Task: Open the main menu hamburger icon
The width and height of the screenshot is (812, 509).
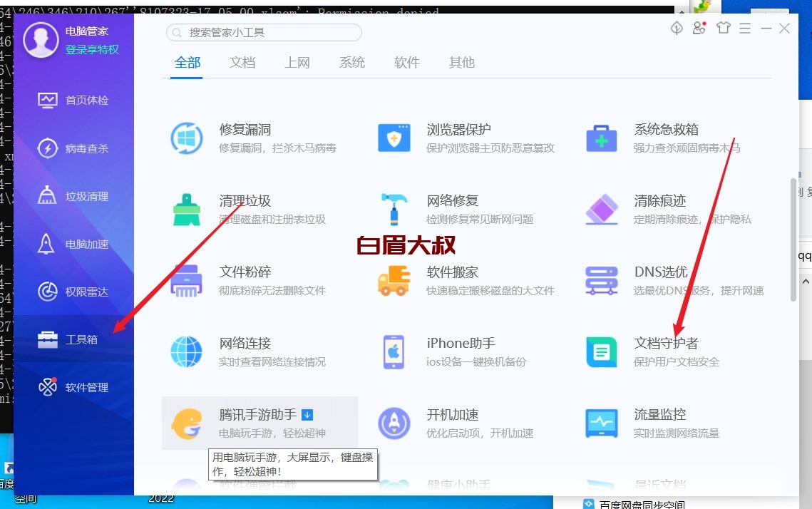Action: (745, 28)
